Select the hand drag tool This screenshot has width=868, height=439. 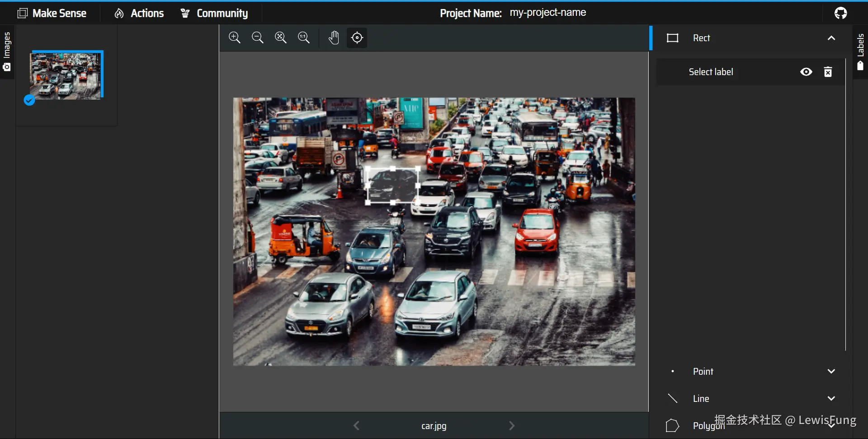point(334,38)
